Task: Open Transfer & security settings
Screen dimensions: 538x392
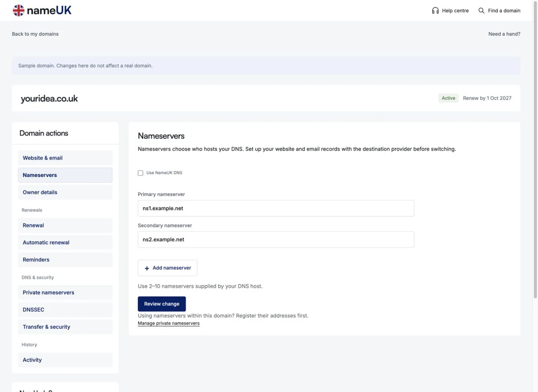Action: tap(65, 327)
